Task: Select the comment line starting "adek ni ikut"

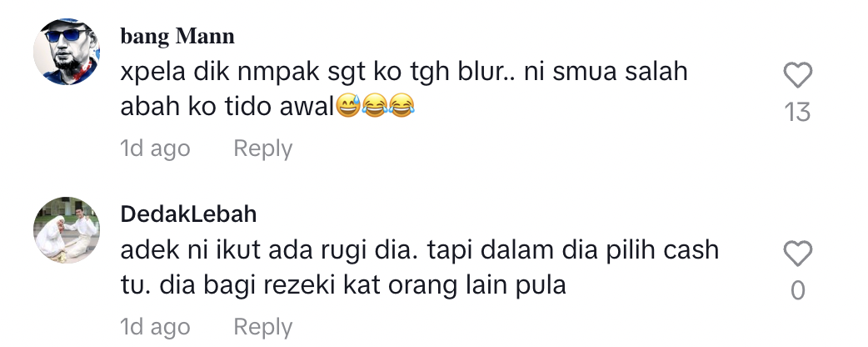Action: 420,251
